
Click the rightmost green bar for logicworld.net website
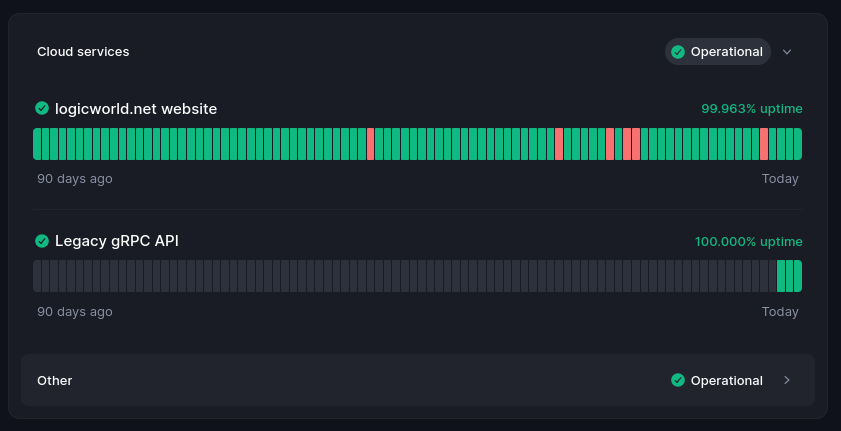[x=798, y=144]
